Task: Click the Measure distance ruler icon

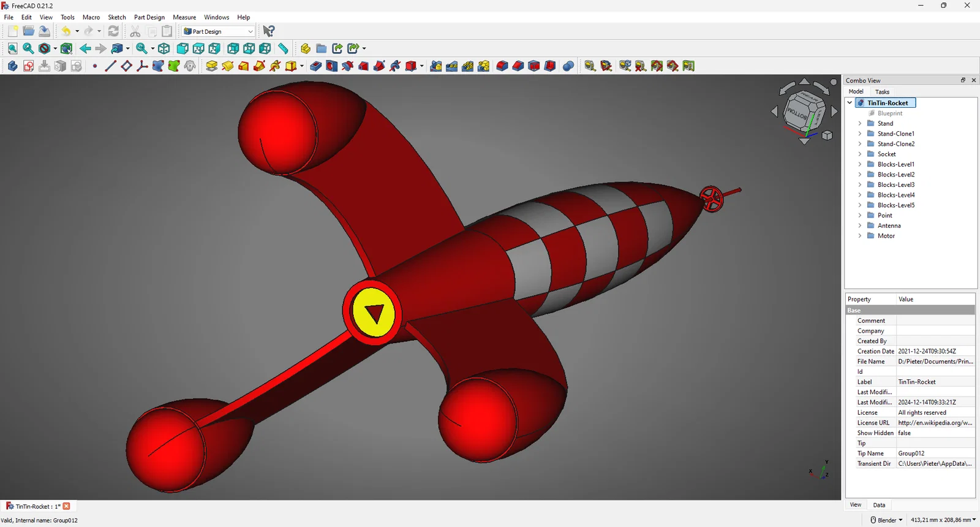Action: click(x=283, y=48)
